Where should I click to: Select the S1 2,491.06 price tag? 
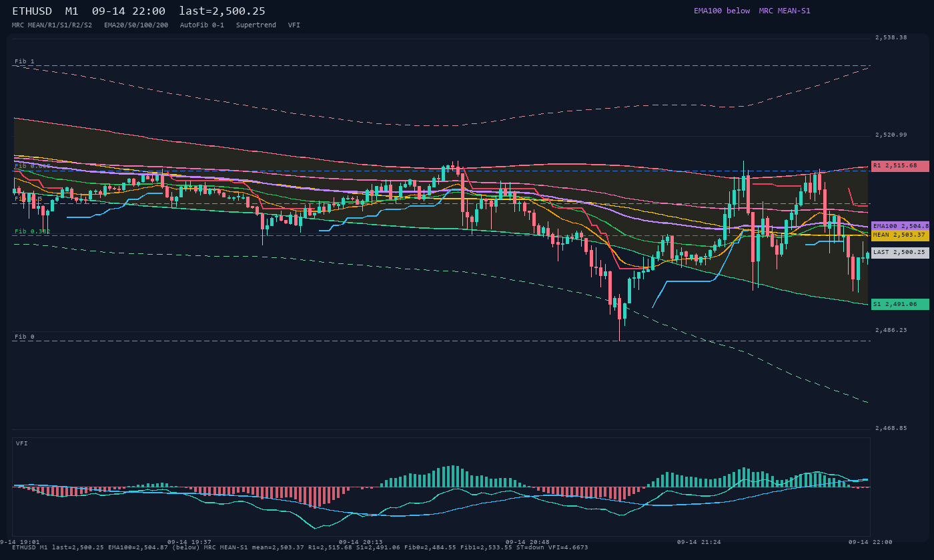pos(900,304)
